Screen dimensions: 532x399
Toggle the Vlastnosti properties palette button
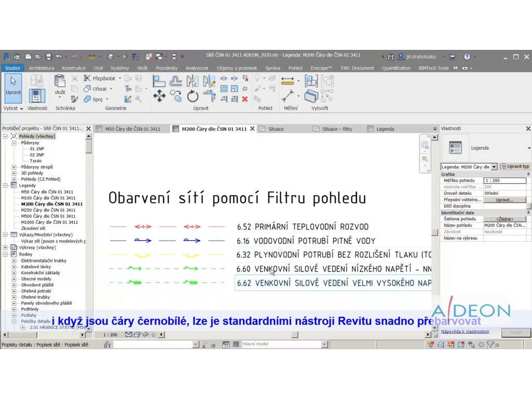[x=37, y=96]
